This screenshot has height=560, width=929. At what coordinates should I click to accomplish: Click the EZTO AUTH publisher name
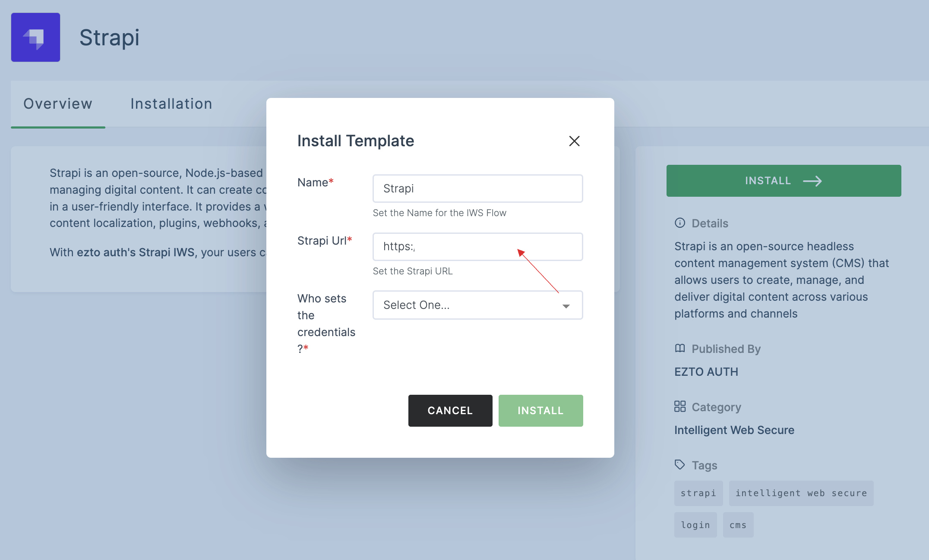[x=706, y=372]
